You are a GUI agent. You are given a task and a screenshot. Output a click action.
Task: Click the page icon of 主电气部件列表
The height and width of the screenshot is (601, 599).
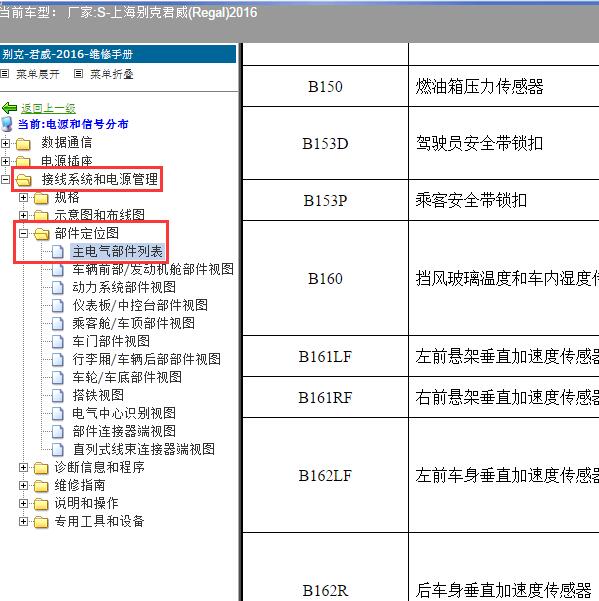pyautogui.click(x=58, y=252)
